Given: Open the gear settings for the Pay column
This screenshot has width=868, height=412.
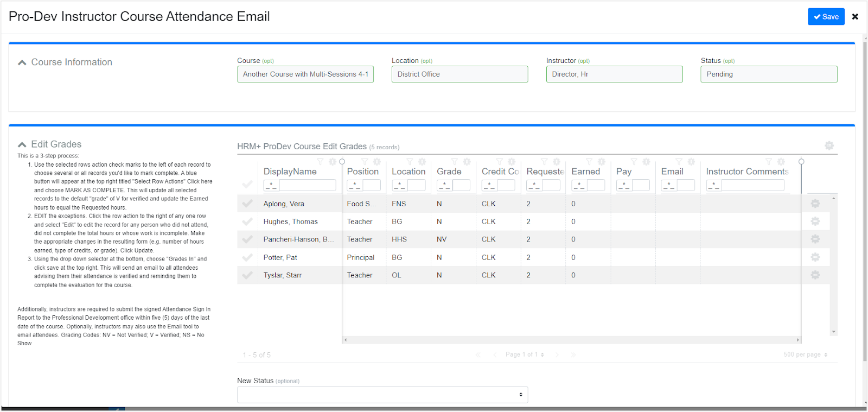Looking at the screenshot, I should (646, 162).
